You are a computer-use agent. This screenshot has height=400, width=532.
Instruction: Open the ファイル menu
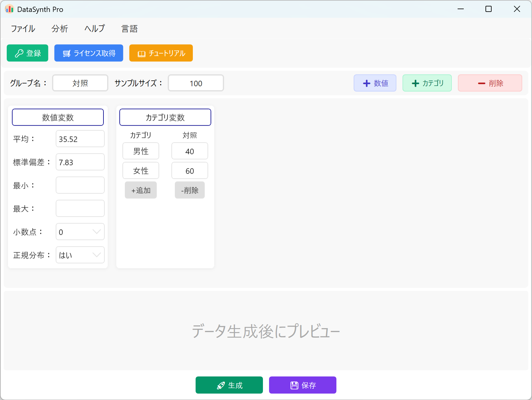click(x=23, y=29)
